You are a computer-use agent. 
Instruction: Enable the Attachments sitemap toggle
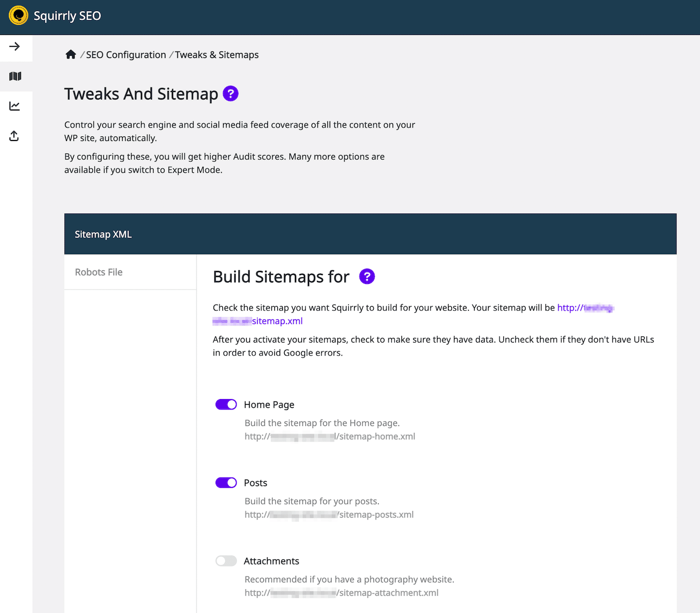(x=225, y=560)
